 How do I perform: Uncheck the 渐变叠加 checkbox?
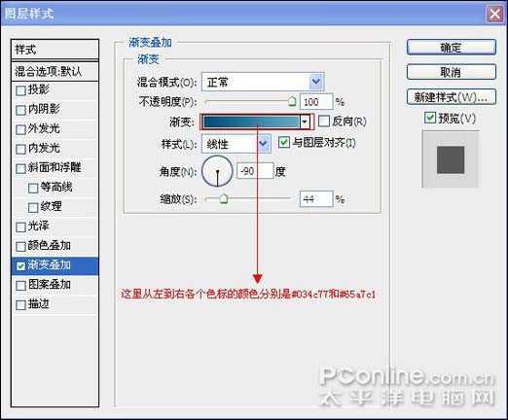point(20,266)
